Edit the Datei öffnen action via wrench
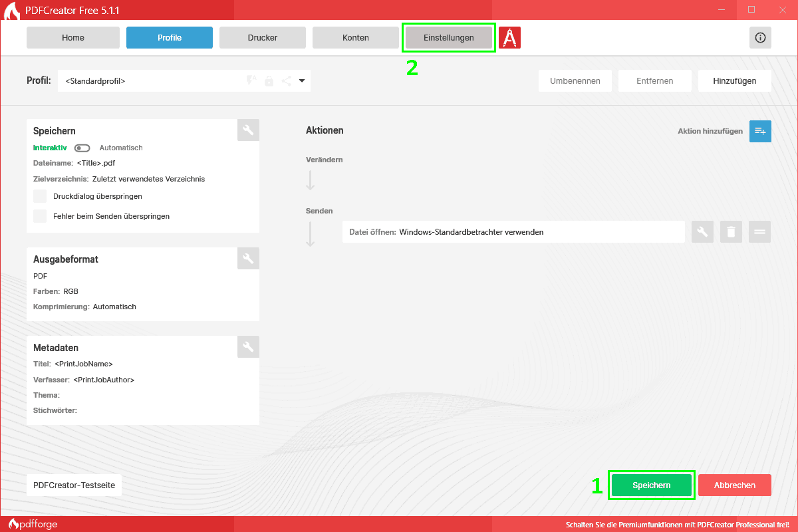 click(702, 232)
